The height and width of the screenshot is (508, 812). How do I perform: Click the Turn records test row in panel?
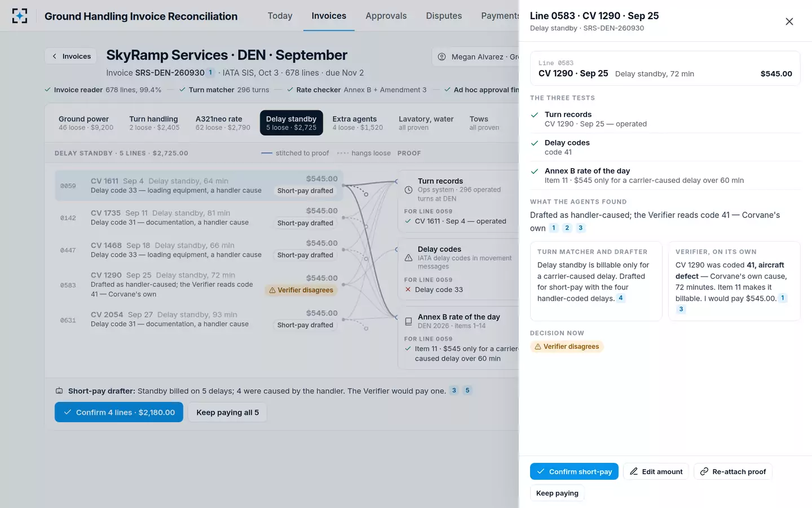click(x=665, y=119)
